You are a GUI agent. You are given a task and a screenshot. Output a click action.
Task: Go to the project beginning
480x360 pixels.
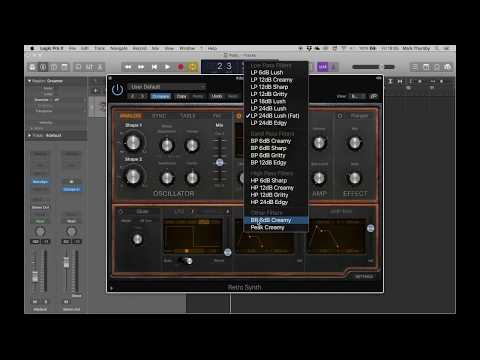click(x=154, y=67)
